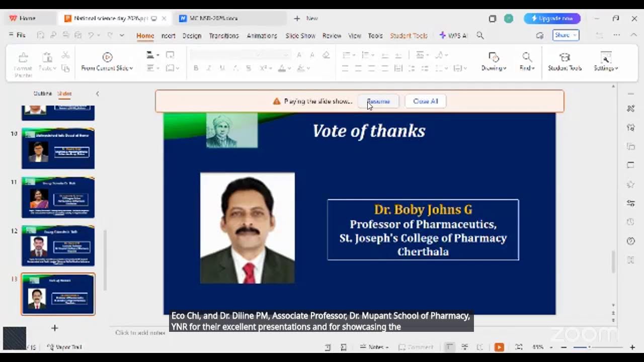Switch to the Outline pane tab
The image size is (644, 362).
coord(43,94)
